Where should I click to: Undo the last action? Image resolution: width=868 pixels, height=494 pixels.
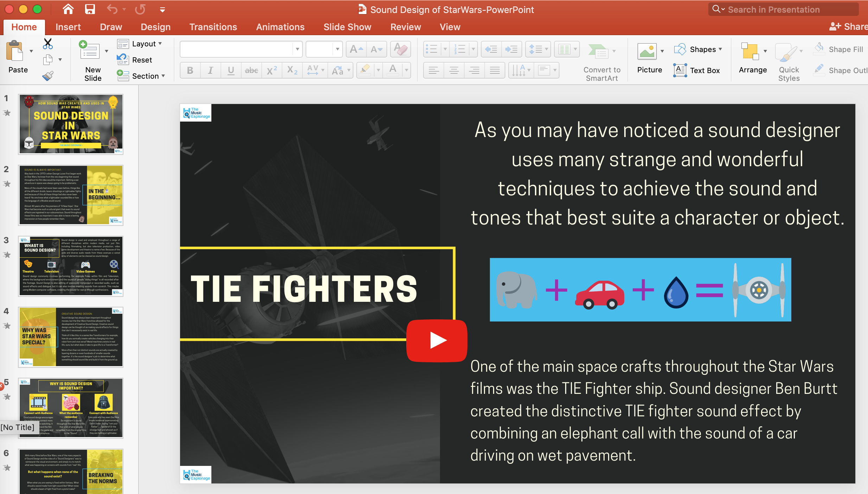click(112, 9)
